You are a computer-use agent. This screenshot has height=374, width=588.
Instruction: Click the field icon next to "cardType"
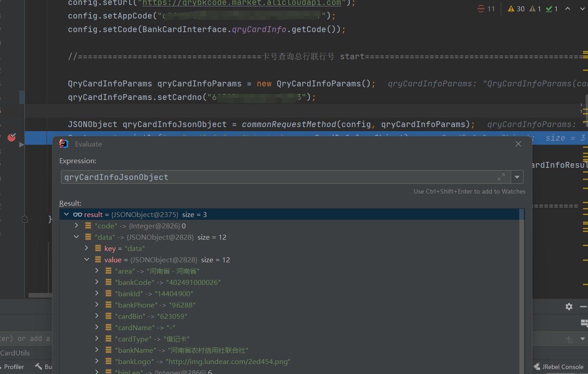(108, 339)
